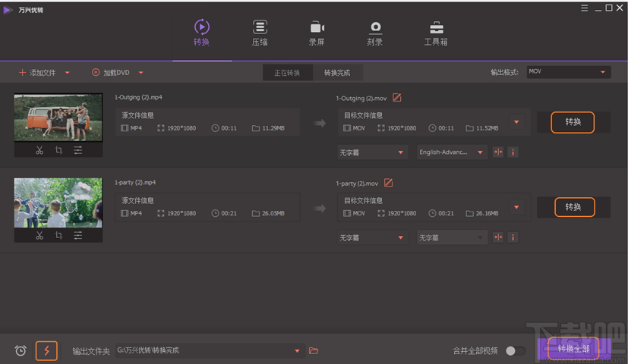Viewport: 628px width, 364px height.
Task: Click 加载DVD button
Action: tap(111, 72)
